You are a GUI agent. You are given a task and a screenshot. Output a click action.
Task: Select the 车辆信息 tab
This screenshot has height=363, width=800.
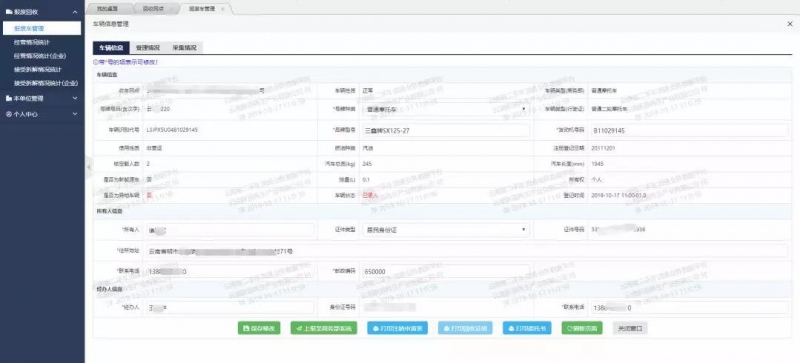111,47
